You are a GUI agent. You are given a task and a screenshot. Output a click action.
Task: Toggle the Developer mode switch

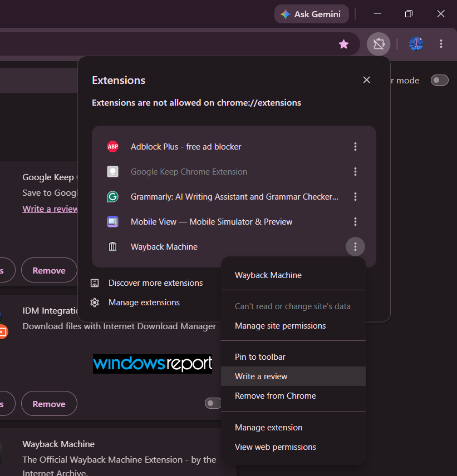point(439,80)
